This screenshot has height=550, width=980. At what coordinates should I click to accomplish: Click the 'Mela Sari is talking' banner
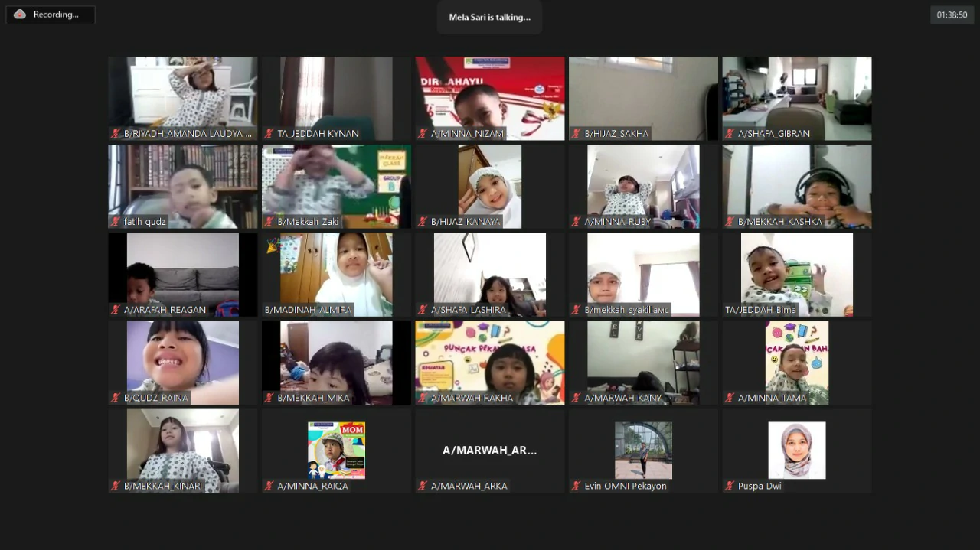coord(489,17)
